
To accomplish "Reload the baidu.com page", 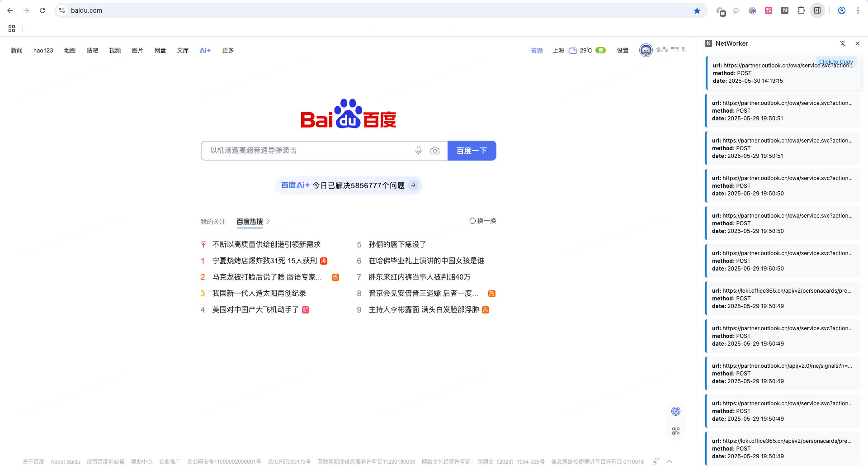I will (x=42, y=10).
